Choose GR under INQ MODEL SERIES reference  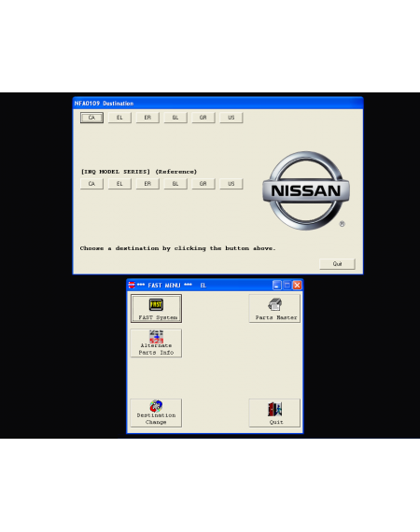point(203,184)
